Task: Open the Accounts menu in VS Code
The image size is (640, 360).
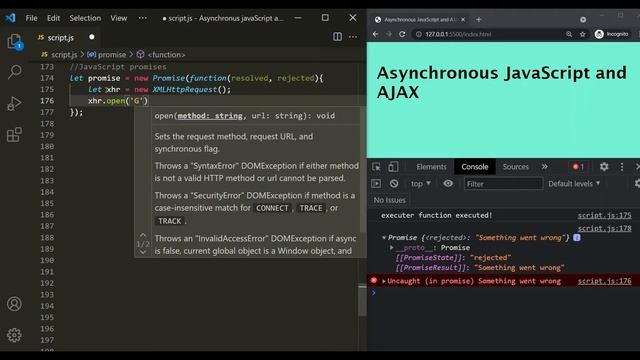Action: click(14, 304)
